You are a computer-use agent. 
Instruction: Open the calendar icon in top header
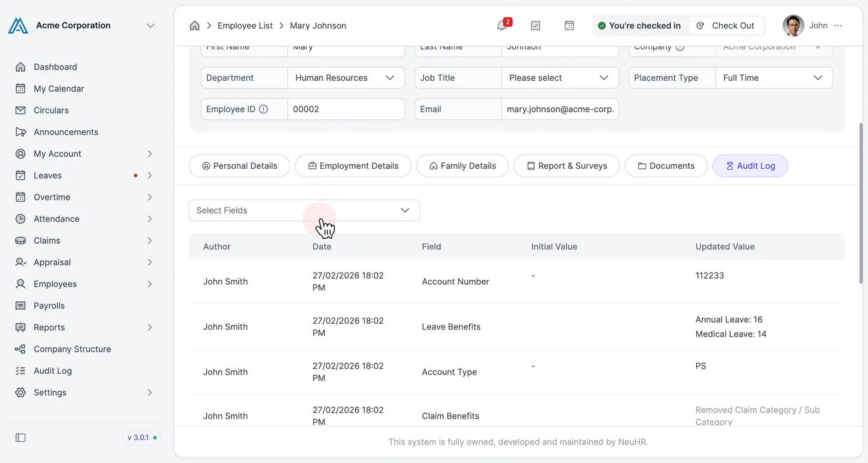569,25
